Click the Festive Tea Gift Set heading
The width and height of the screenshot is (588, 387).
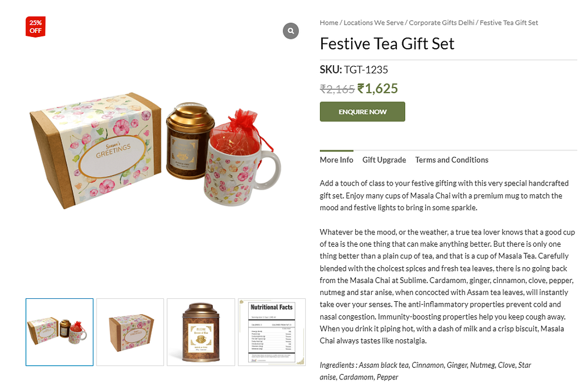pyautogui.click(x=387, y=44)
